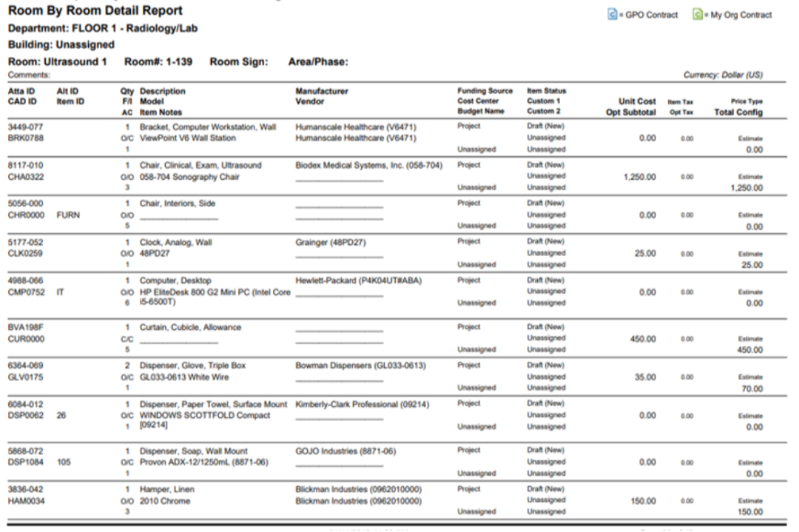Image resolution: width=799 pixels, height=532 pixels.
Task: Select the 'Room By Room Detail Report' title
Action: (95, 10)
